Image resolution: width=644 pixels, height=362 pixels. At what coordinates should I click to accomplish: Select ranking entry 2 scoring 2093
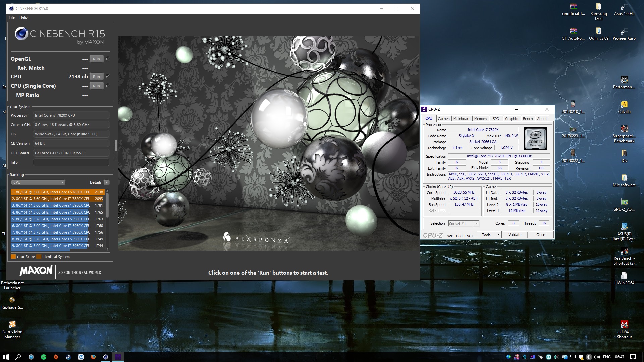57,199
